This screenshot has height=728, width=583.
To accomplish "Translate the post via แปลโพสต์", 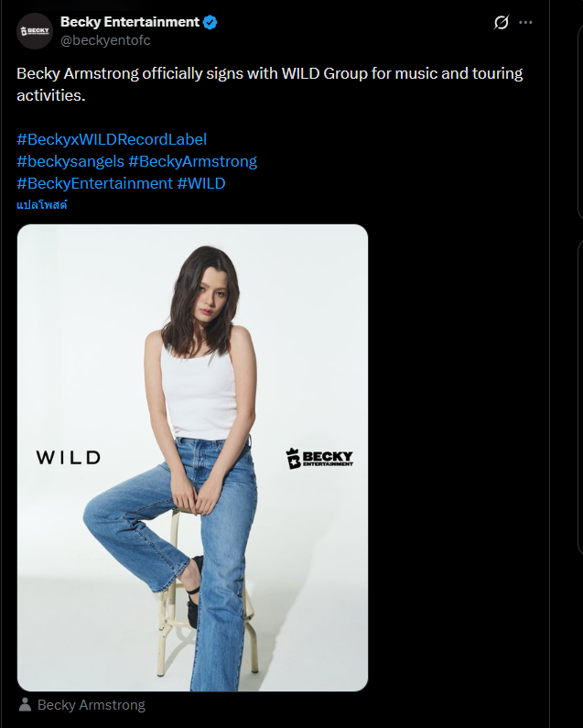I will click(42, 205).
